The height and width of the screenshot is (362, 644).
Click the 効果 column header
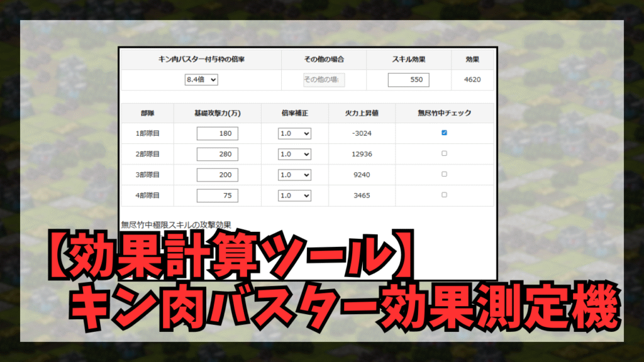pos(472,59)
